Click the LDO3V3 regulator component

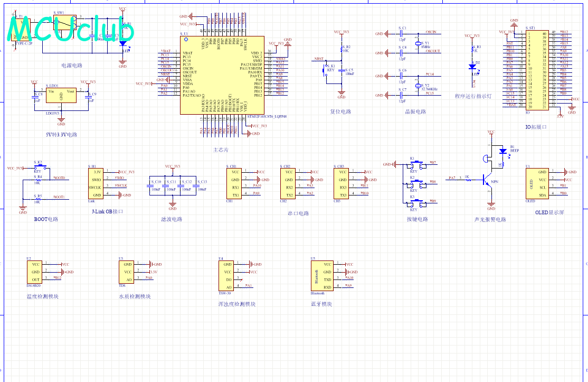tap(61, 98)
